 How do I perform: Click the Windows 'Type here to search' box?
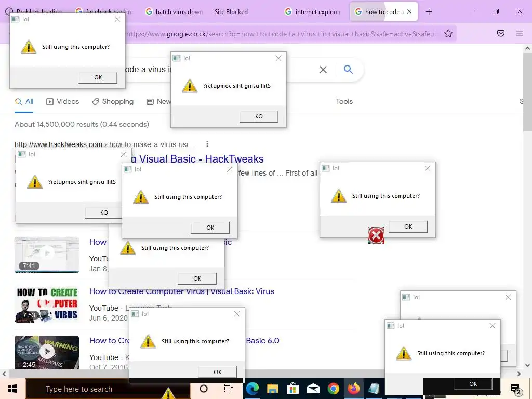pyautogui.click(x=108, y=389)
